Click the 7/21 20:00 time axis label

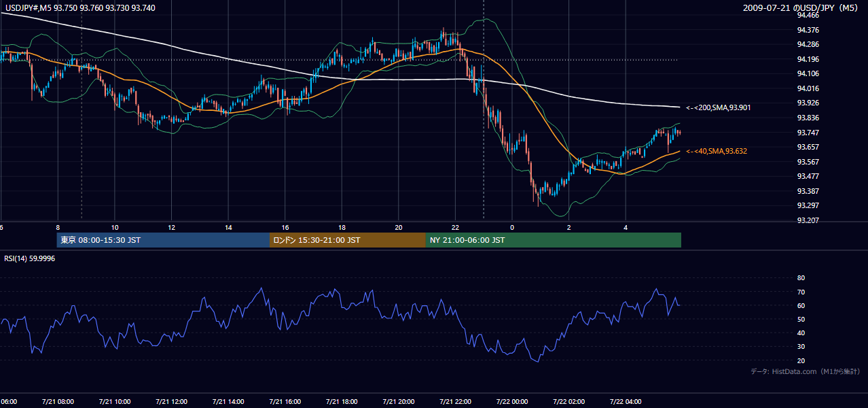(399, 402)
